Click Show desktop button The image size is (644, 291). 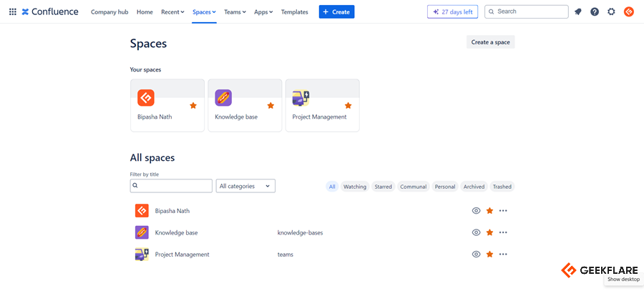coord(623,279)
